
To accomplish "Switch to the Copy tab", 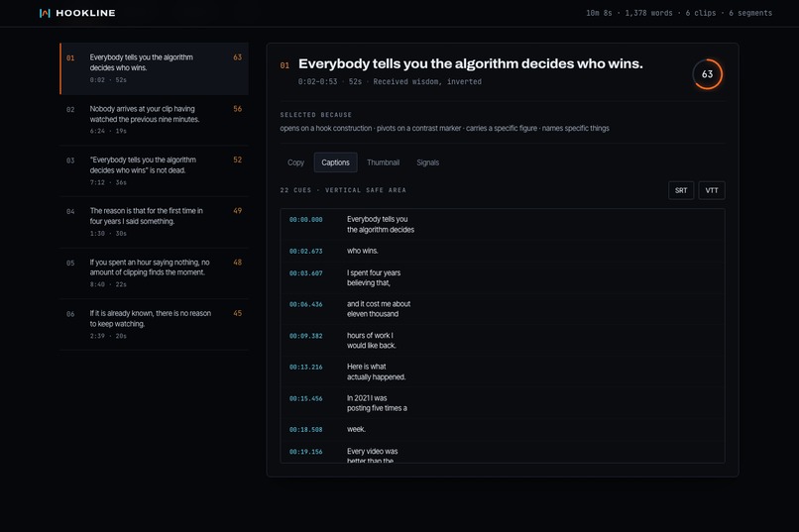I will 295,162.
